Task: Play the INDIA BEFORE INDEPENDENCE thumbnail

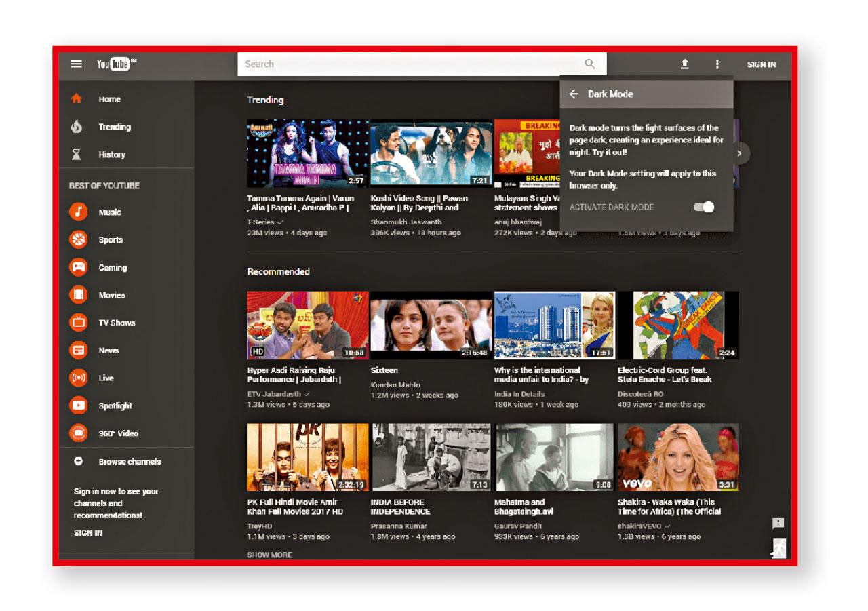Action: pos(431,457)
